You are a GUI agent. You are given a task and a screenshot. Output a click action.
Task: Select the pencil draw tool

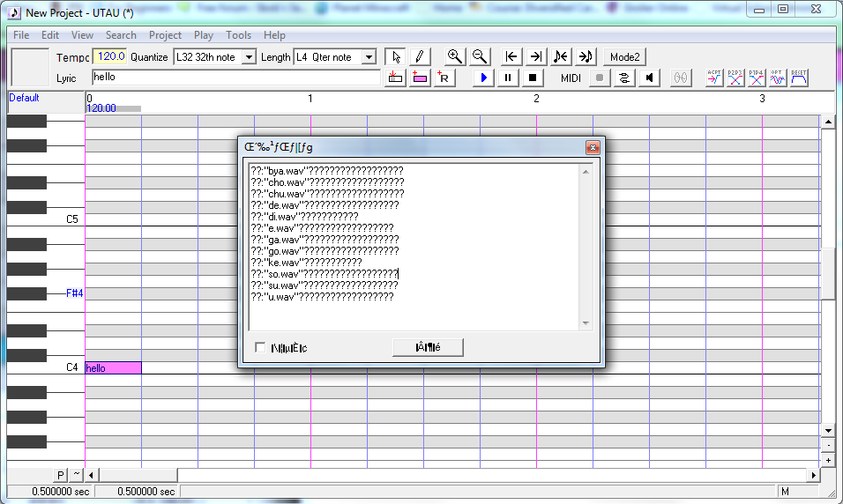pyautogui.click(x=420, y=57)
